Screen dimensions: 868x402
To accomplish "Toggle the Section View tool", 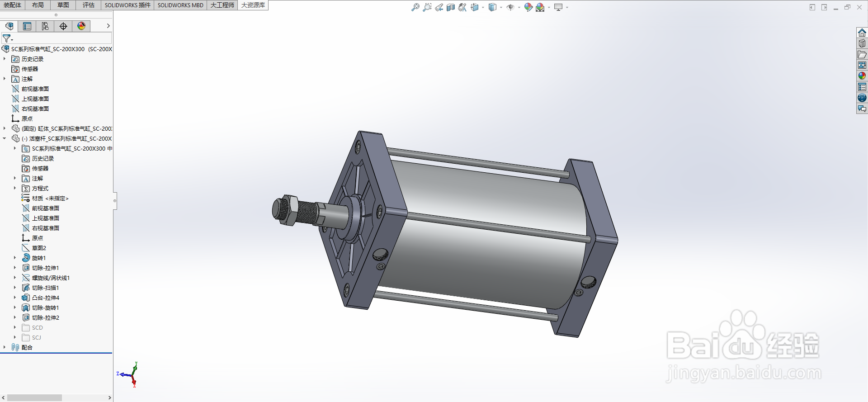I will tap(451, 7).
